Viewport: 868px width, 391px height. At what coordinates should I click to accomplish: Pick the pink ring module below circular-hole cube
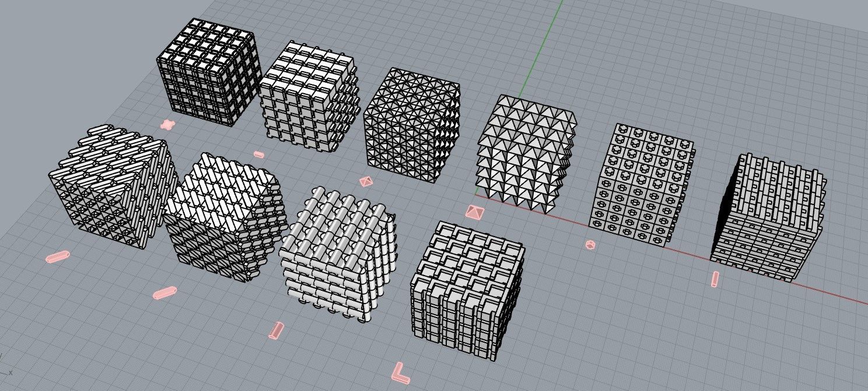tap(590, 245)
